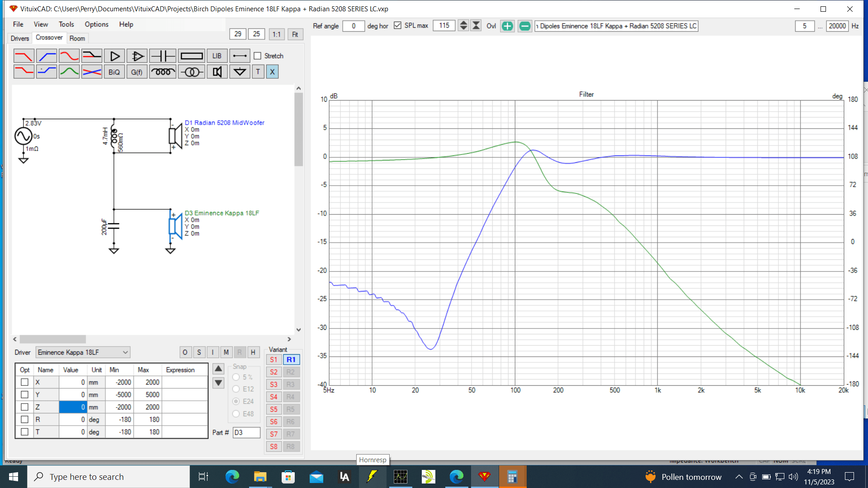Open the LIB component library

(217, 56)
